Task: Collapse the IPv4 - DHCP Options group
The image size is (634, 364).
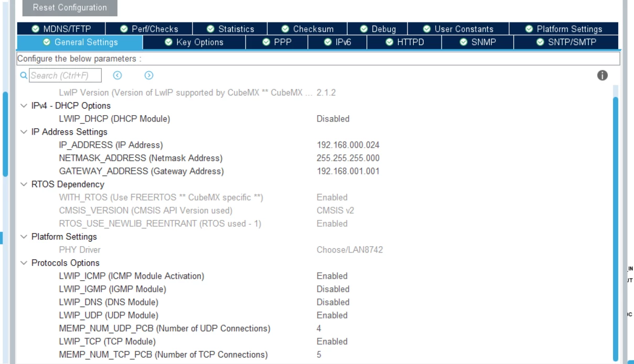Action: (23, 106)
